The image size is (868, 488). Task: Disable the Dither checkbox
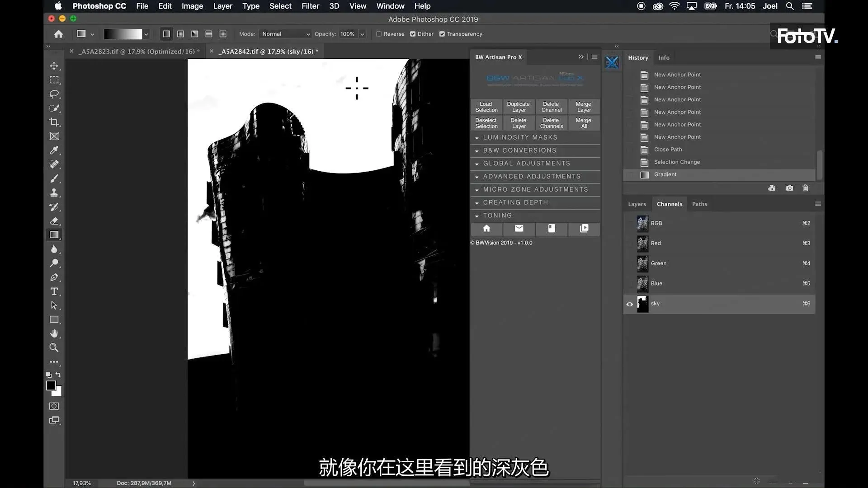pos(413,34)
